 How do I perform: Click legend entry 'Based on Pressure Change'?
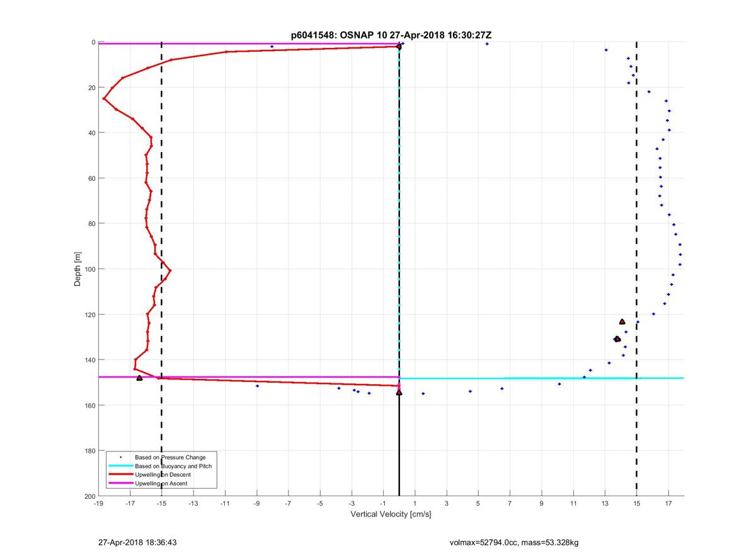point(170,457)
